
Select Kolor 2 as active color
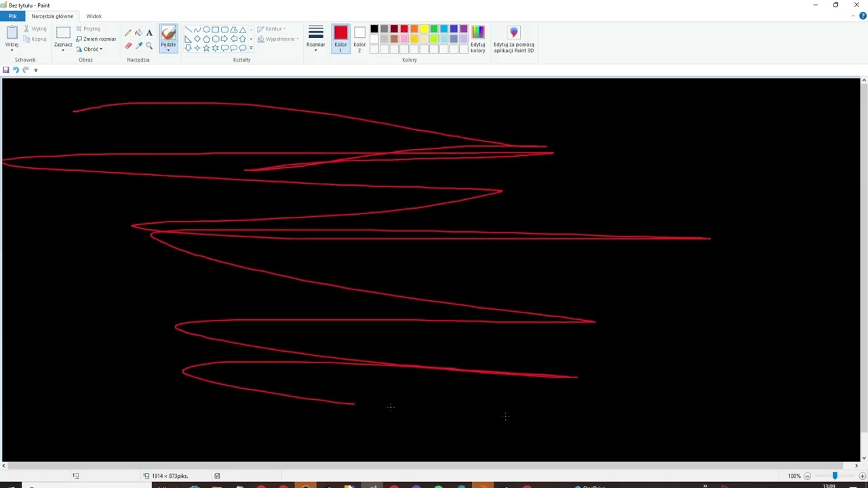[359, 39]
